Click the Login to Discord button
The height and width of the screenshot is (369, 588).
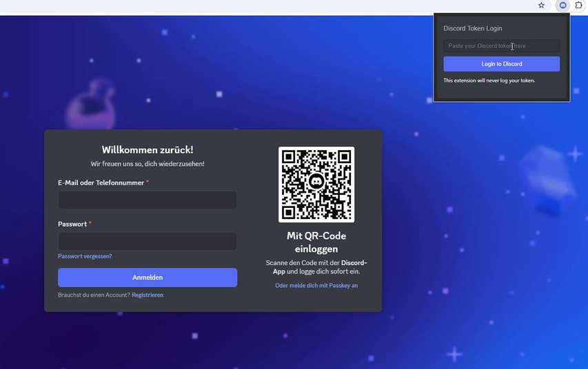click(x=501, y=64)
